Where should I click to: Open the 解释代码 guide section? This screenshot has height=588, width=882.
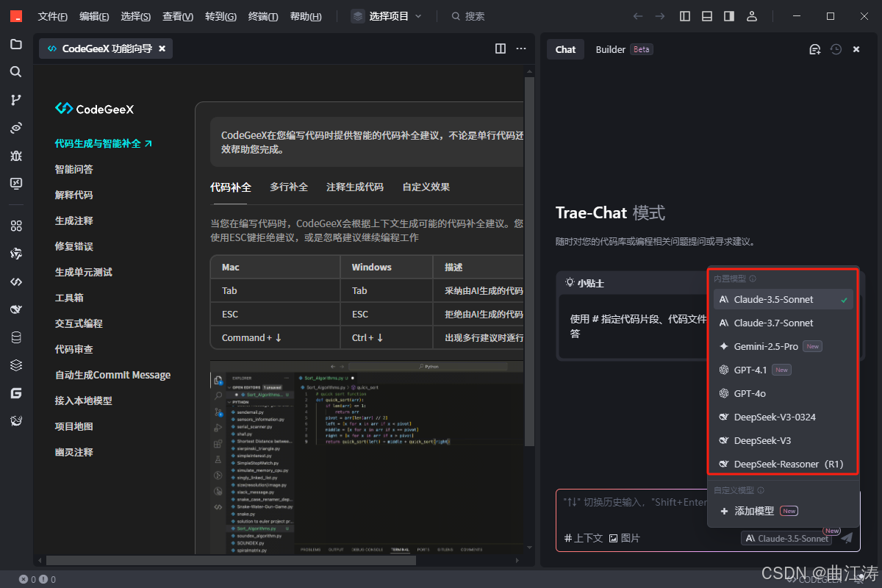pos(74,195)
